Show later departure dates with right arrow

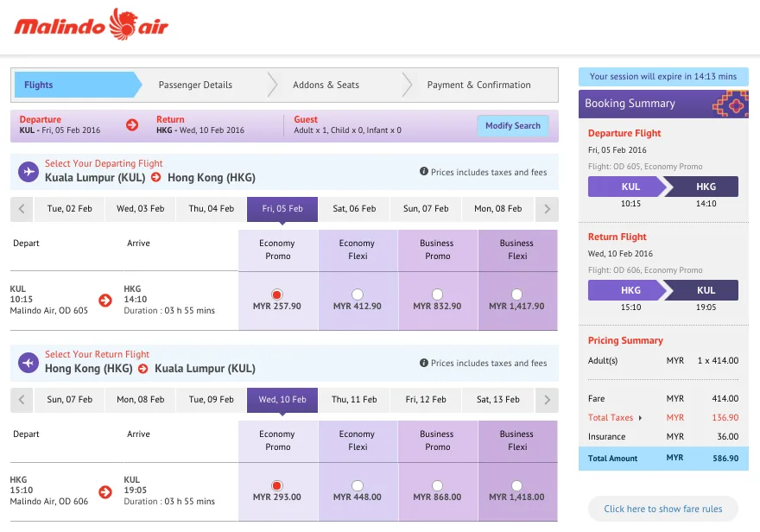tap(546, 209)
